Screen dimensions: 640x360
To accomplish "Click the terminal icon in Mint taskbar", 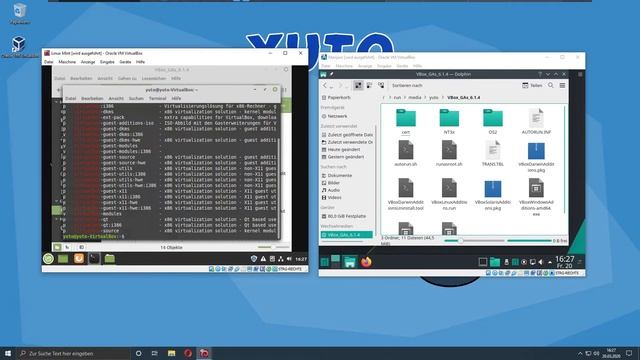I will [94, 258].
